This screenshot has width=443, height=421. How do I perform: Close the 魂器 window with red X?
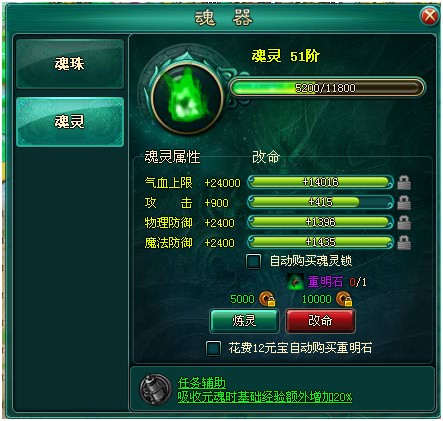click(x=429, y=16)
